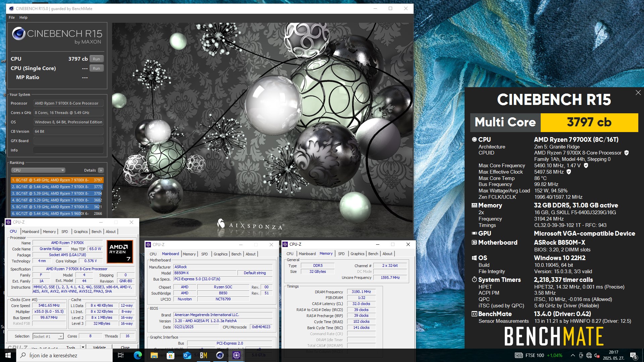Launch Microsoft Edge from the taskbar

[138, 355]
